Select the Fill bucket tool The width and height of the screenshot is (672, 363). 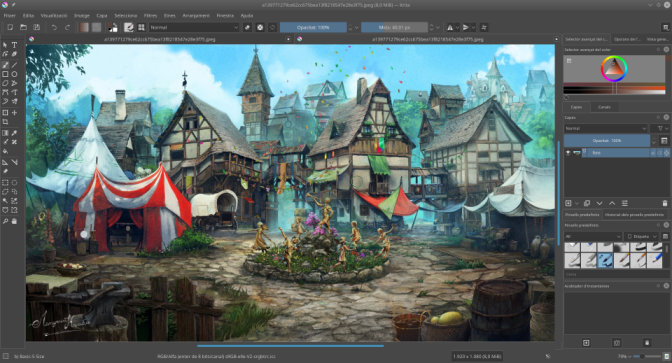click(x=5, y=151)
